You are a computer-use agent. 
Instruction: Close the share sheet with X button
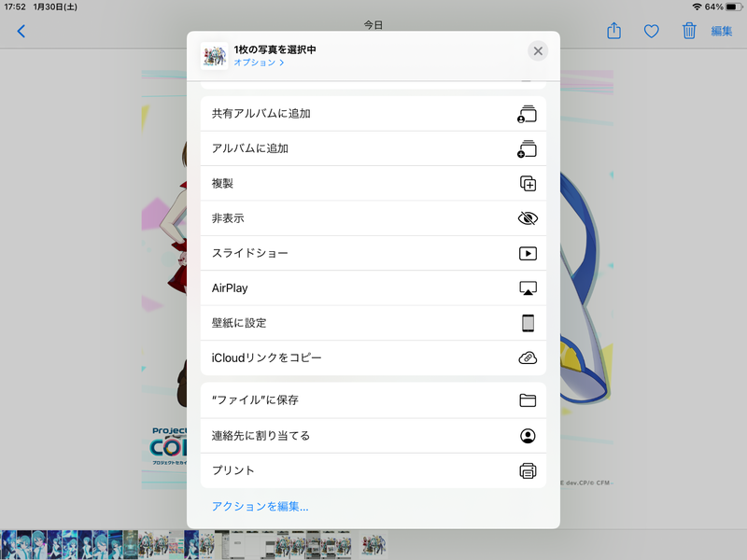click(x=538, y=51)
